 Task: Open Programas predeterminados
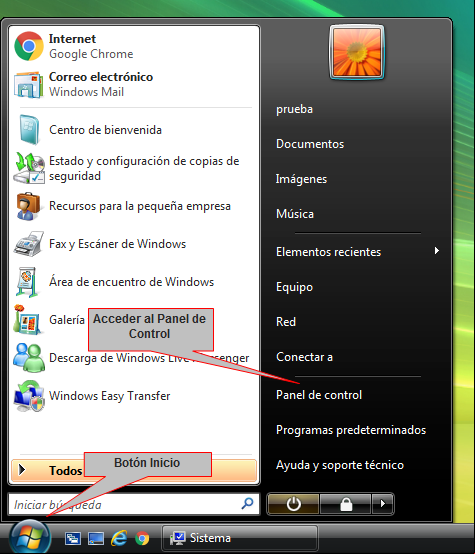pyautogui.click(x=351, y=430)
